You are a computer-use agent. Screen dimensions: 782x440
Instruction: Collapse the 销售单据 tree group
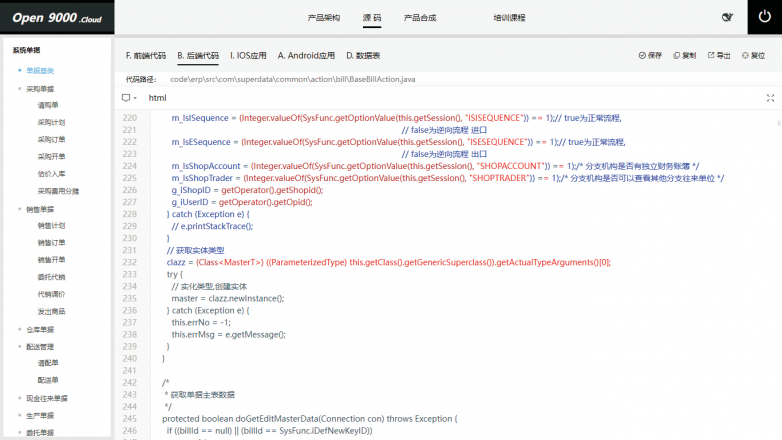19,209
